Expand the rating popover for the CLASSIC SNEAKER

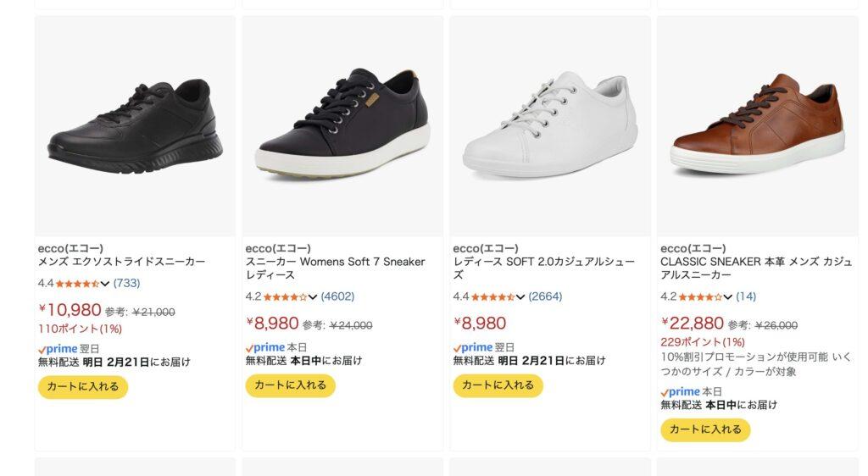pyautogui.click(x=728, y=297)
